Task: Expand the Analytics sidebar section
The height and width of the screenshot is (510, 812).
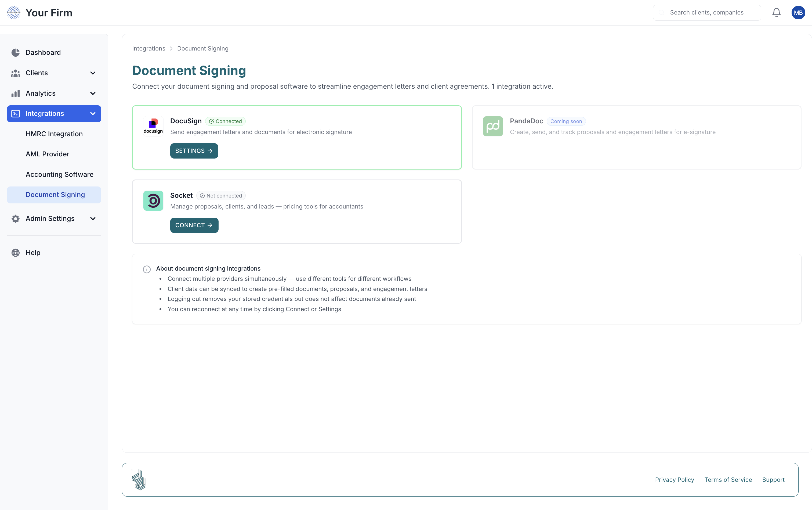Action: click(93, 94)
